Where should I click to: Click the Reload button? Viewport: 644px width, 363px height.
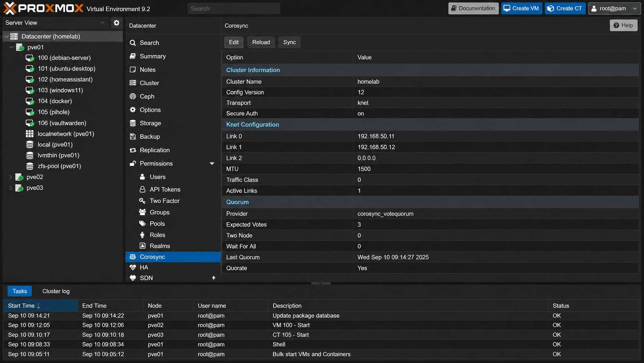[x=261, y=42]
